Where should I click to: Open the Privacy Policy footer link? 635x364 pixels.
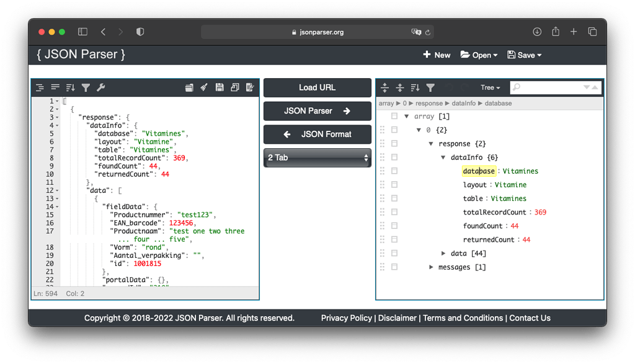(x=346, y=318)
